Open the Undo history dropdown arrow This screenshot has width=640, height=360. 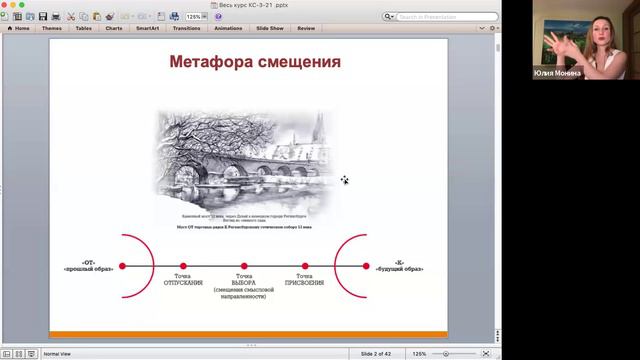pos(133,17)
